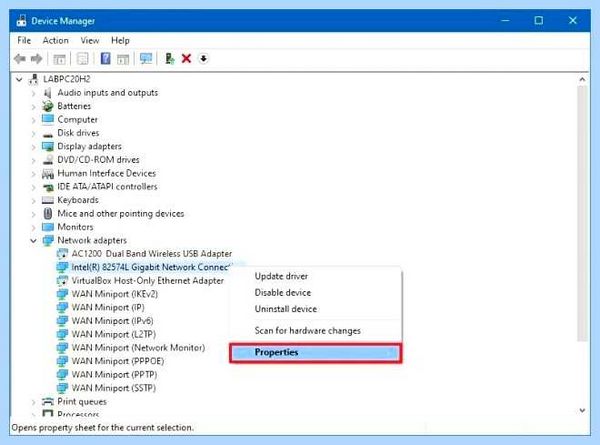Click the Display adapters category icon

point(47,147)
